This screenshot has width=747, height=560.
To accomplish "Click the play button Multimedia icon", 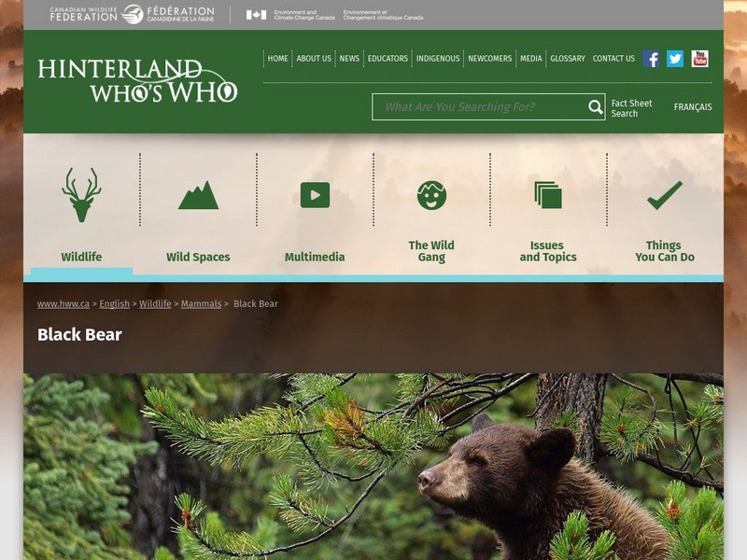I will 315,195.
